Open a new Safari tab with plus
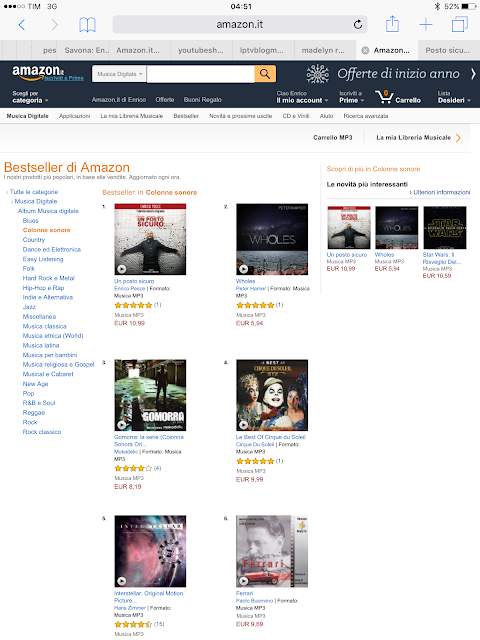Screen dimensions: 480x640 point(426,24)
